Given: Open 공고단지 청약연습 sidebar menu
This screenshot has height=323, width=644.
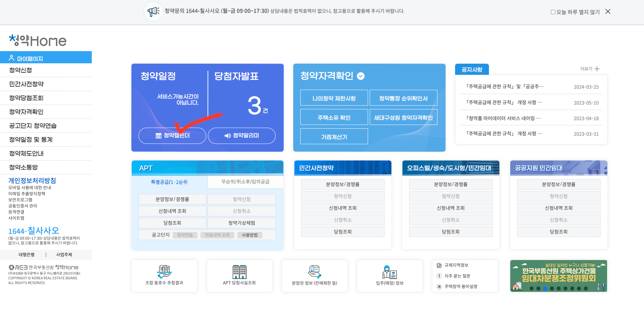Looking at the screenshot, I should point(46,126).
